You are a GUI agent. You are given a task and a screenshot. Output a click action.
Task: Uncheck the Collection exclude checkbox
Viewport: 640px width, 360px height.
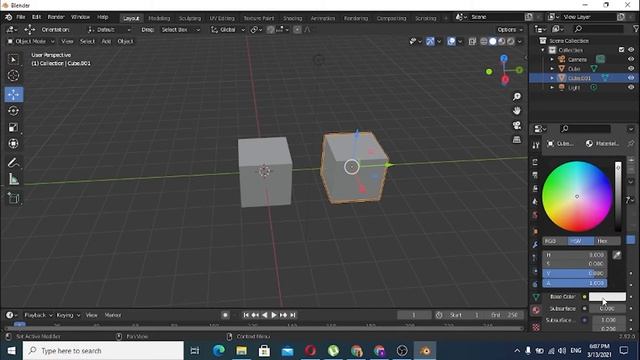621,50
